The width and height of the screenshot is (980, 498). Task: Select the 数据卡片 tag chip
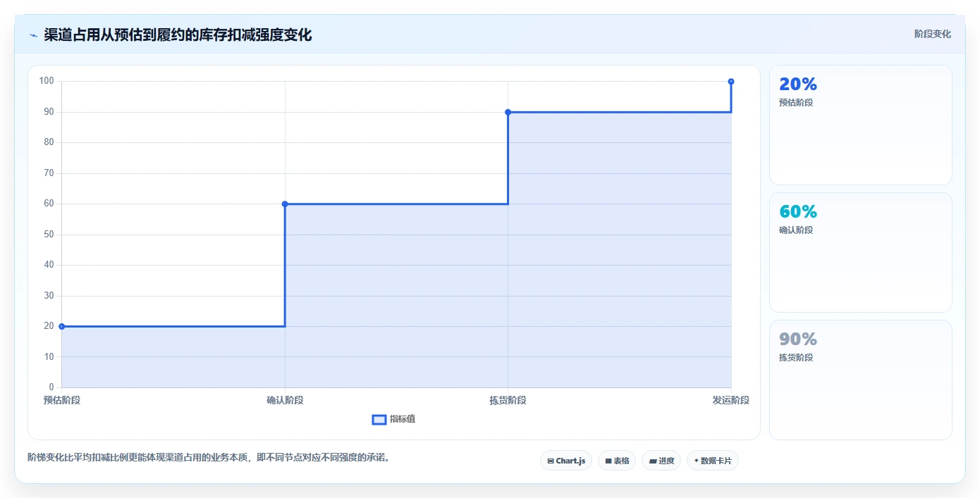click(713, 461)
